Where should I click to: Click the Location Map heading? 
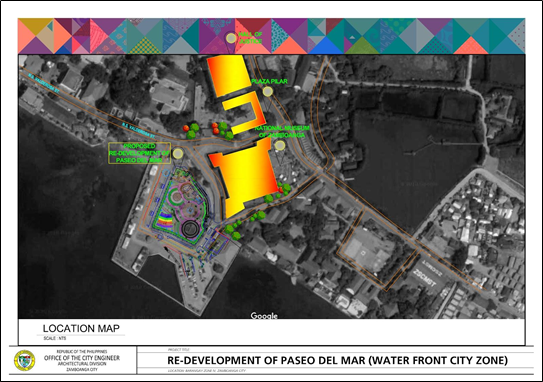[x=81, y=328]
